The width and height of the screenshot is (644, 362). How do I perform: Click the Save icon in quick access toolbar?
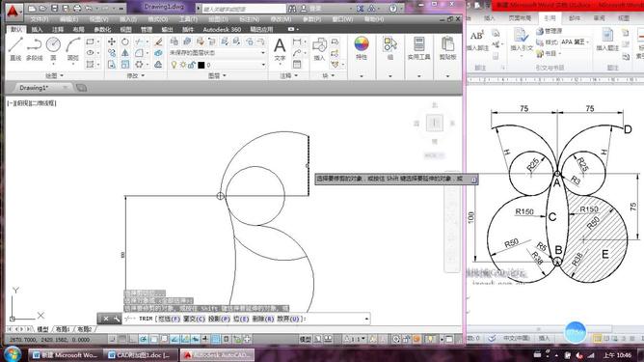coord(54,9)
